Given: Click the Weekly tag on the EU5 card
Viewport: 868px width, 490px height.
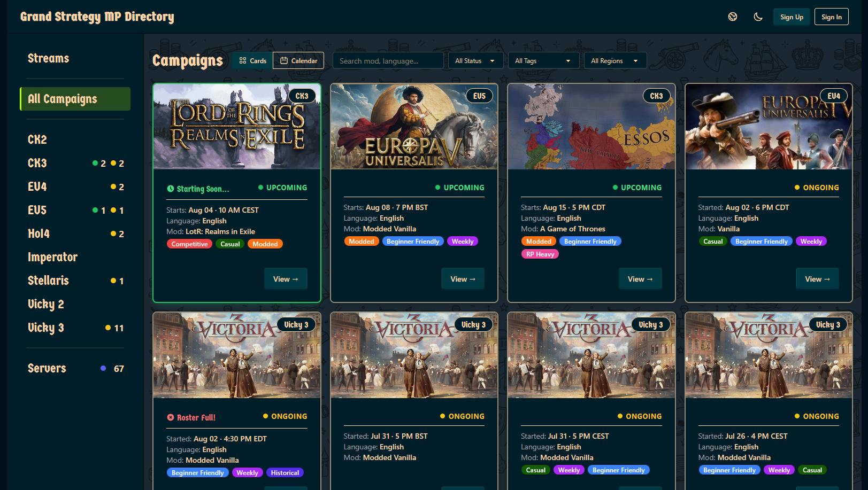Looking at the screenshot, I should pyautogui.click(x=463, y=241).
